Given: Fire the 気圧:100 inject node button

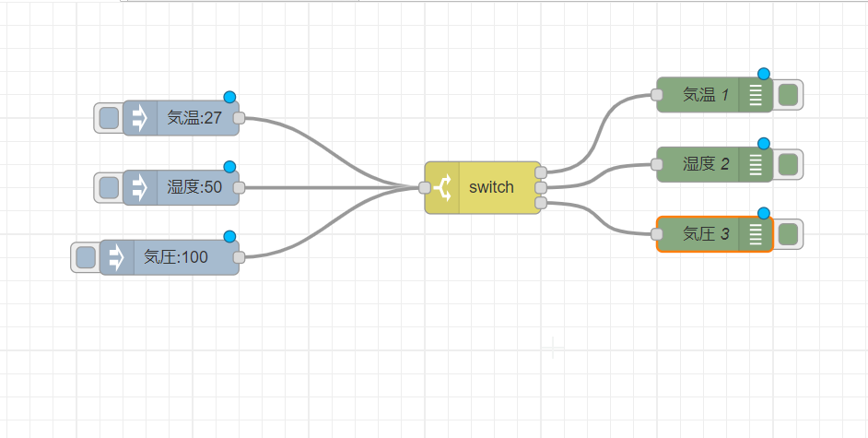Looking at the screenshot, I should point(86,257).
